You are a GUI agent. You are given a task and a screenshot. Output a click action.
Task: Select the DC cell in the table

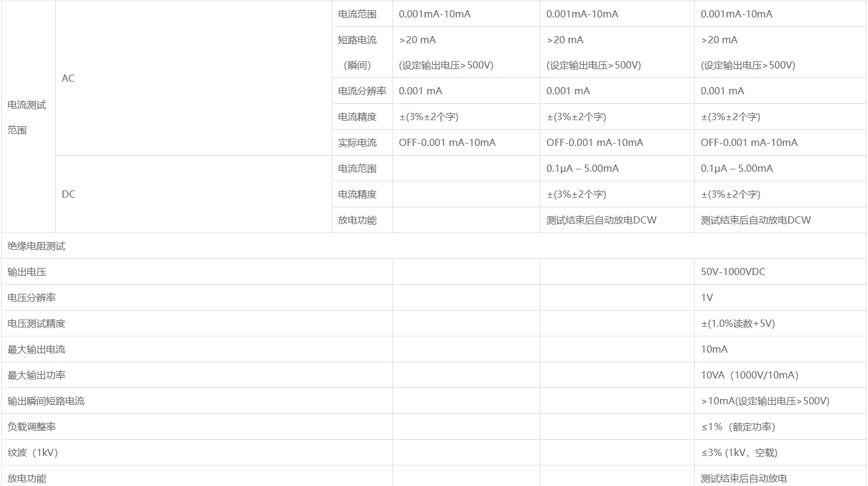(x=194, y=194)
